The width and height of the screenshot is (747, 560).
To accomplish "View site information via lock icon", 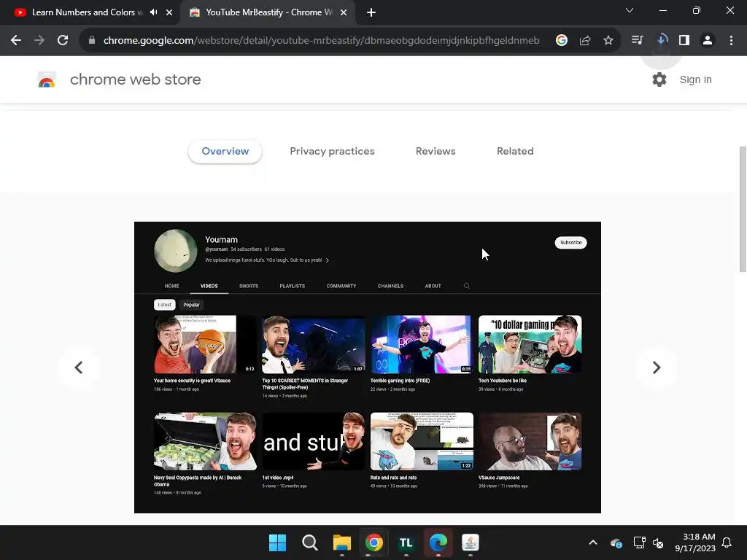I will pyautogui.click(x=92, y=41).
